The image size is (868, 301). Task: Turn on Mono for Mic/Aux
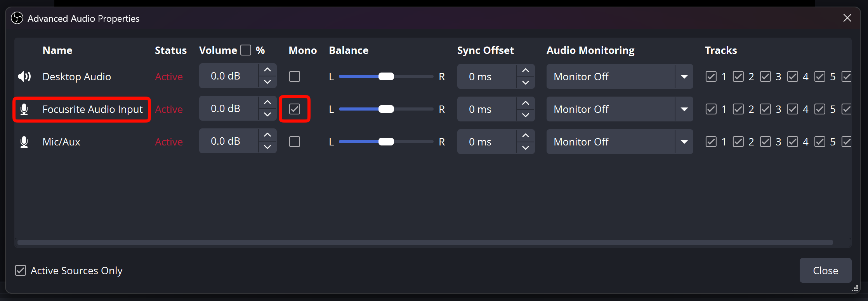pyautogui.click(x=295, y=142)
